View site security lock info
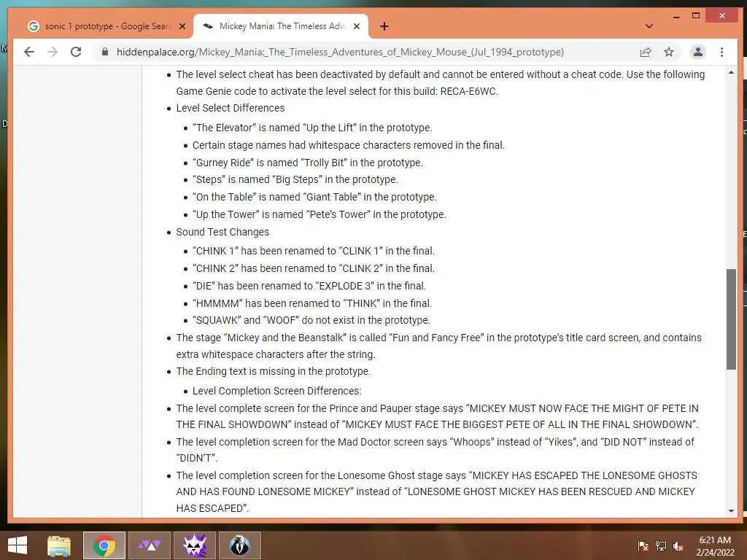The width and height of the screenshot is (747, 560). 105,52
